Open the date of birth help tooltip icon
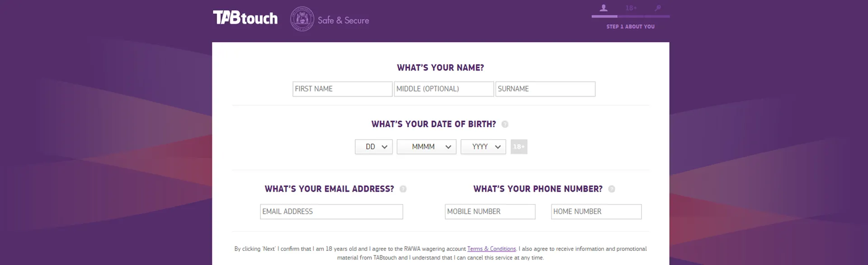The width and height of the screenshot is (868, 265). point(505,124)
